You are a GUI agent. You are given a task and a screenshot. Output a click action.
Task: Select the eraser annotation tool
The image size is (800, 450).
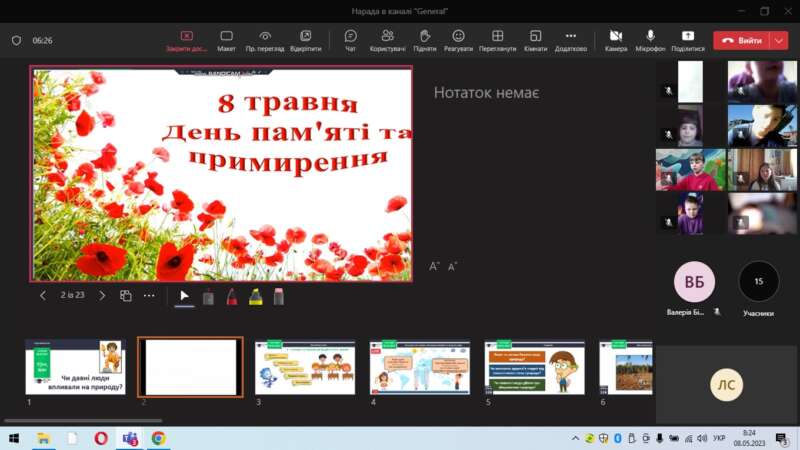279,296
